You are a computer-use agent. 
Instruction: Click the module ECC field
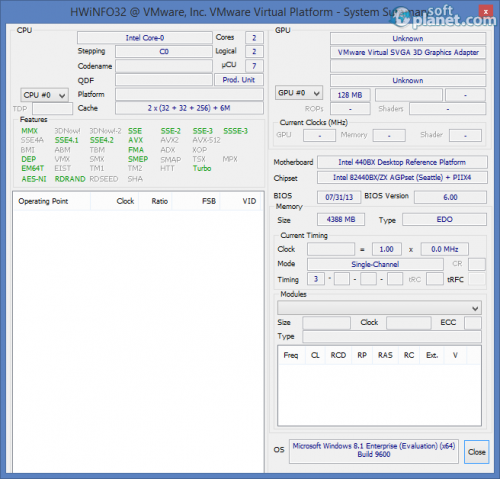click(473, 323)
